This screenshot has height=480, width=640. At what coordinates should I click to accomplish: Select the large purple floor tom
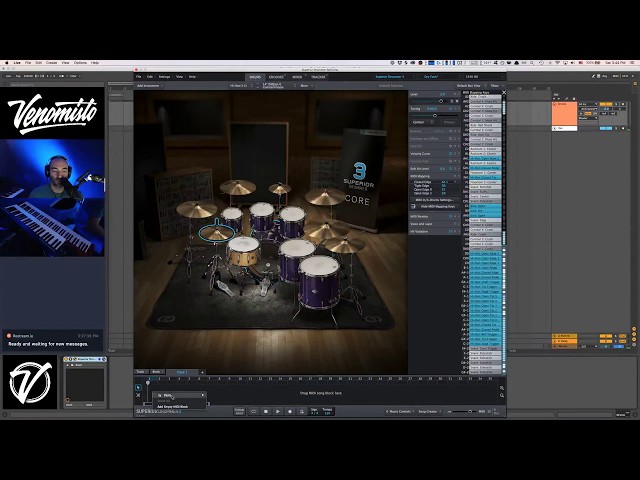point(319,280)
